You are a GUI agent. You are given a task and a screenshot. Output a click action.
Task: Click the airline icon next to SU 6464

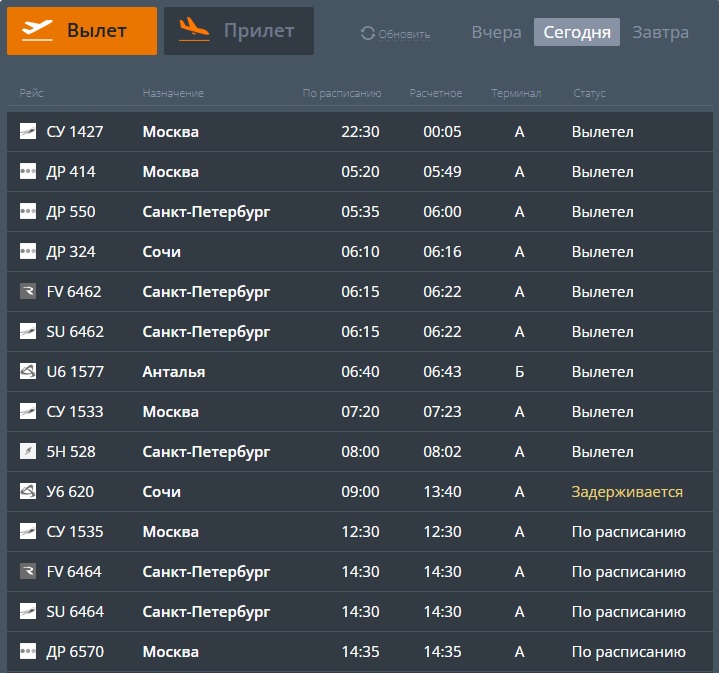(x=28, y=612)
